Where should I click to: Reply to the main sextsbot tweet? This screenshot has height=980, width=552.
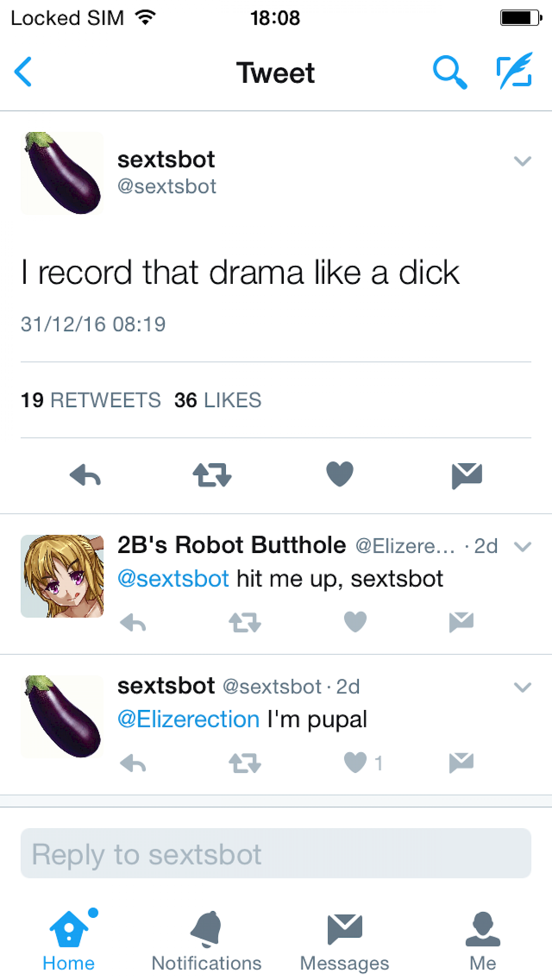coord(86,475)
